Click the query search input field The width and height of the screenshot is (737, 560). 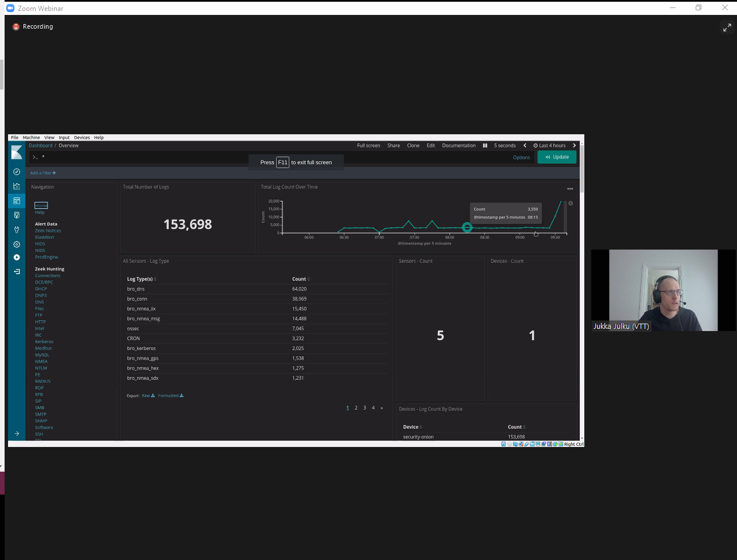143,157
